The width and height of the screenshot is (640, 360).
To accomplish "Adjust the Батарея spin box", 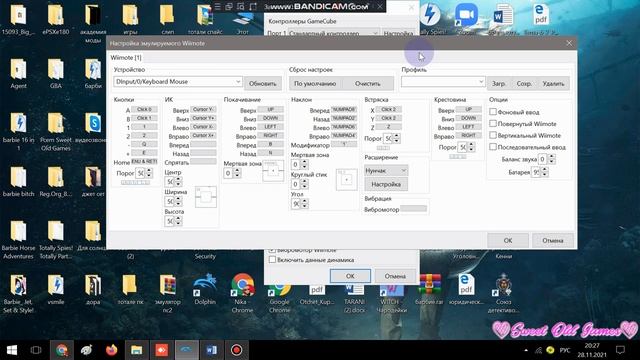I will [x=540, y=172].
